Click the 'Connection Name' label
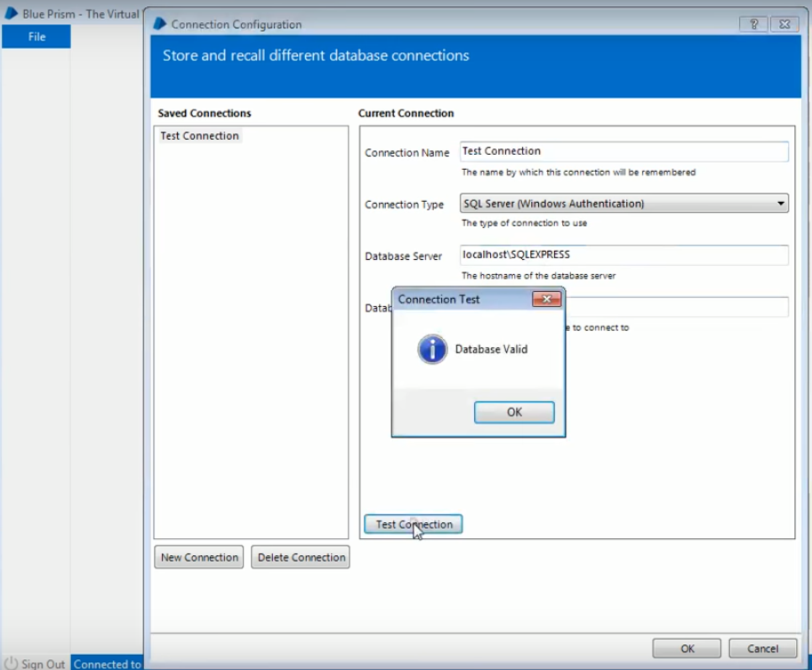812x670 pixels. 407,153
